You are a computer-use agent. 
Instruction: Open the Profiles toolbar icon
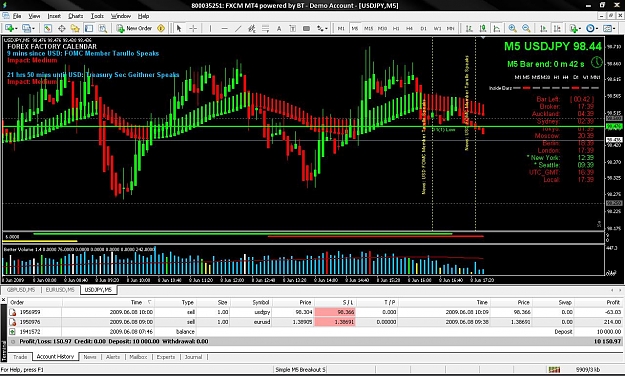click(x=26, y=28)
